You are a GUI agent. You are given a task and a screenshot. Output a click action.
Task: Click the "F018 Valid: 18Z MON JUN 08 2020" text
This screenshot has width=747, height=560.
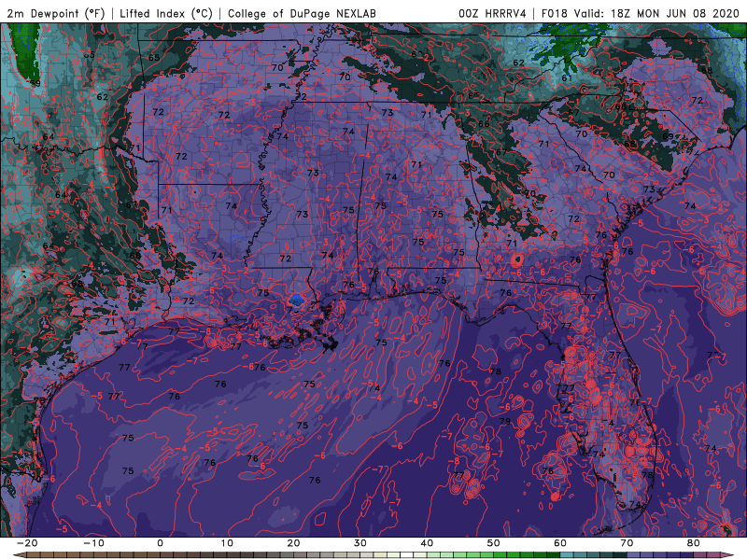coord(641,13)
